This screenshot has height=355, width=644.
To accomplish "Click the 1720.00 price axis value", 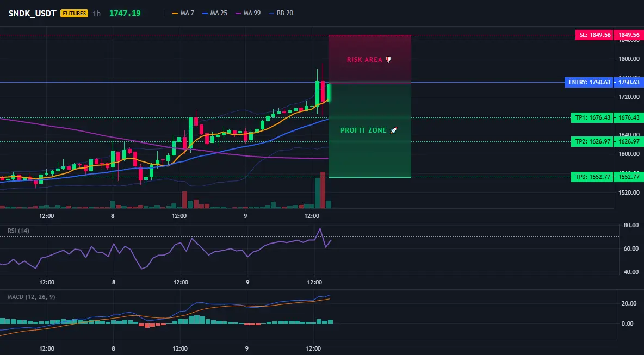I will click(x=629, y=97).
